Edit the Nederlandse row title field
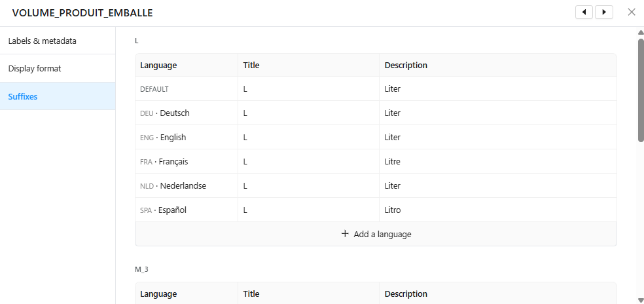This screenshot has height=304, width=644. [308, 186]
